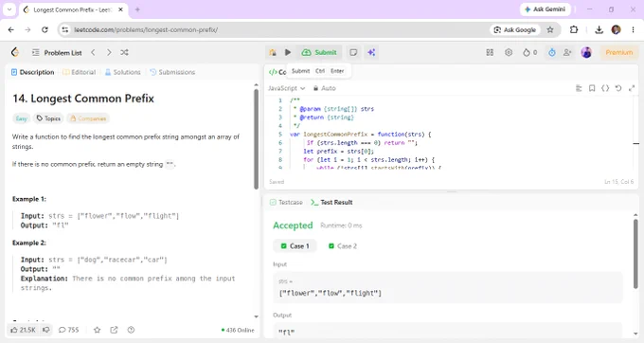Open the AI sparkle assistant icon
Screen dimensions: 644x343
coord(371,52)
